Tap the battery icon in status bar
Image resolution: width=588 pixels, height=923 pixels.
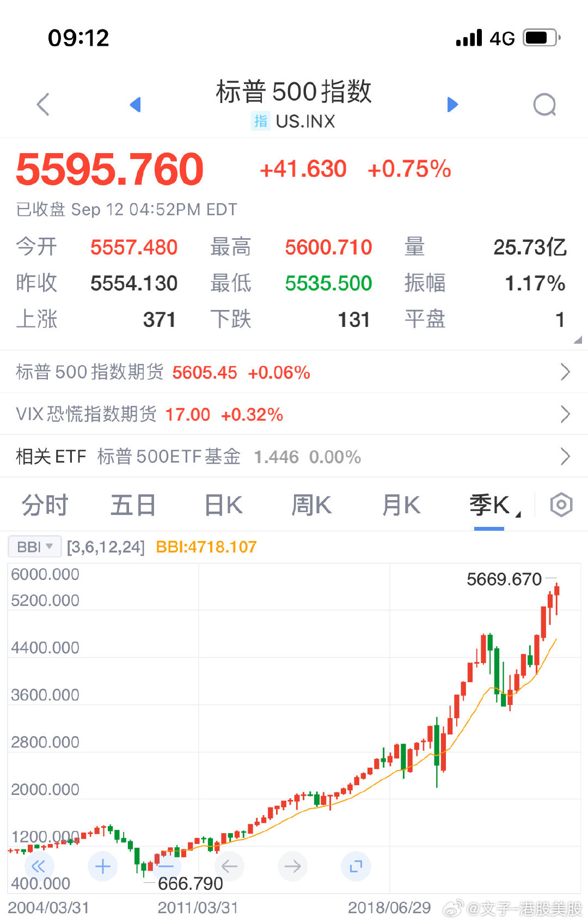[x=542, y=38]
